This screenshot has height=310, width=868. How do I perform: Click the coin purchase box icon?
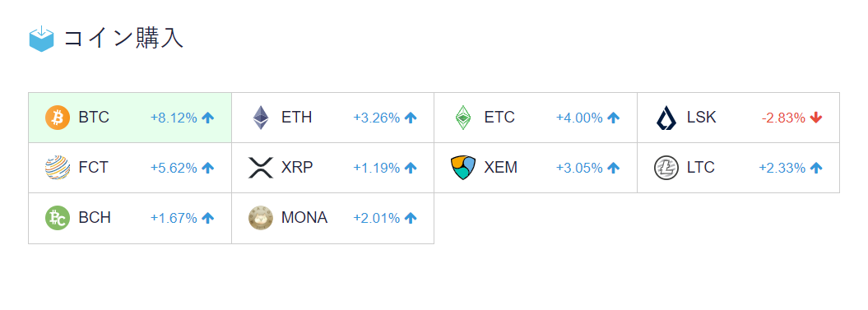[x=41, y=39]
